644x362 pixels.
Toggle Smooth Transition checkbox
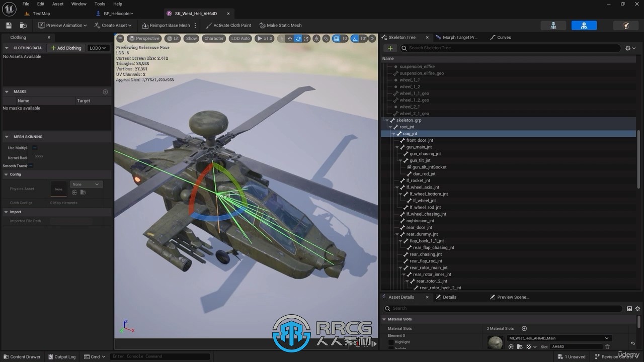pyautogui.click(x=31, y=166)
